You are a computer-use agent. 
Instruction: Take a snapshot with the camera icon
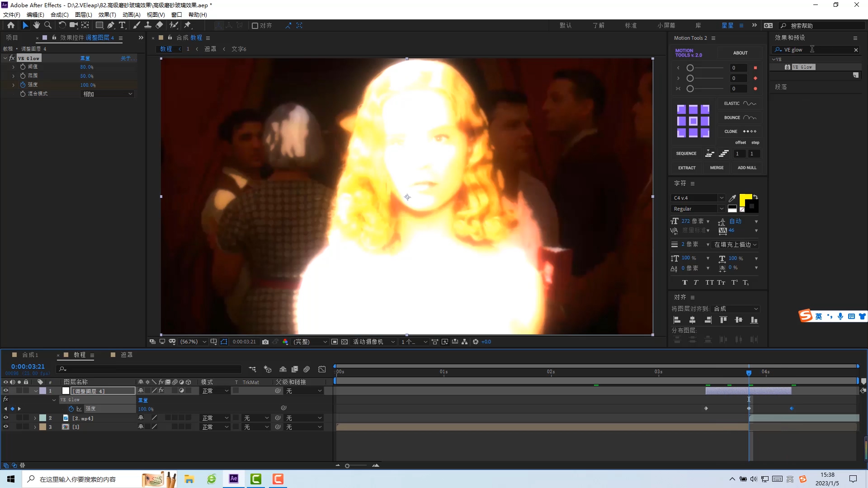(265, 342)
